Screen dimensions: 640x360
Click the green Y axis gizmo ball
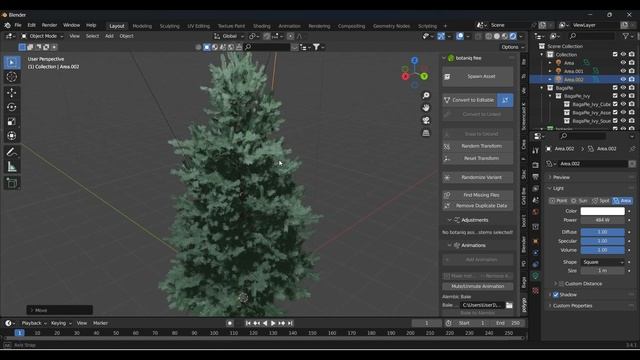(x=424, y=76)
